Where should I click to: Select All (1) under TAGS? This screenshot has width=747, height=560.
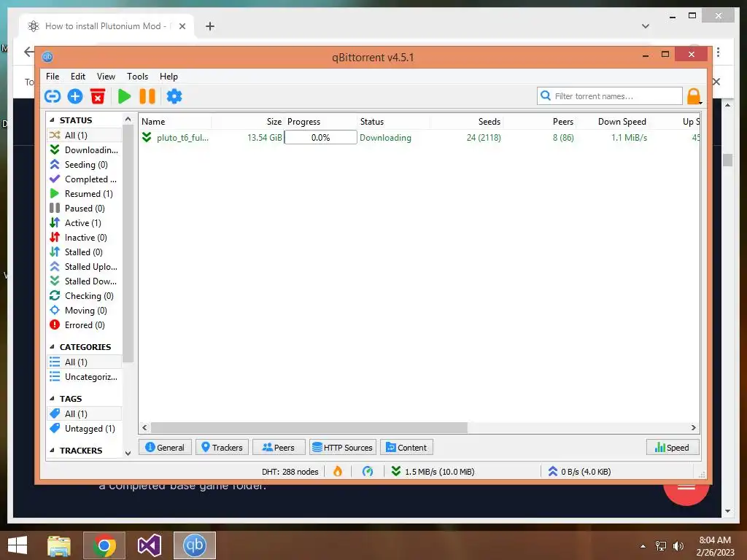(x=85, y=414)
